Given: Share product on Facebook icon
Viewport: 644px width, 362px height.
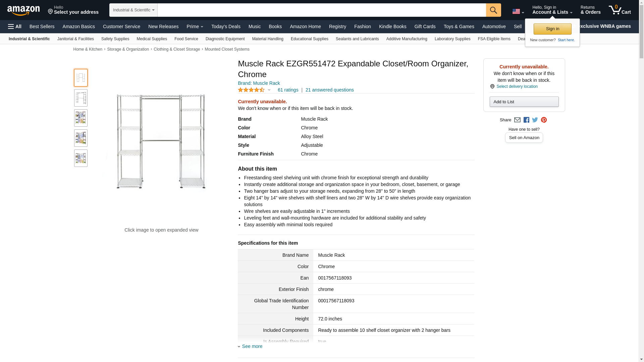Looking at the screenshot, I should coord(526,120).
